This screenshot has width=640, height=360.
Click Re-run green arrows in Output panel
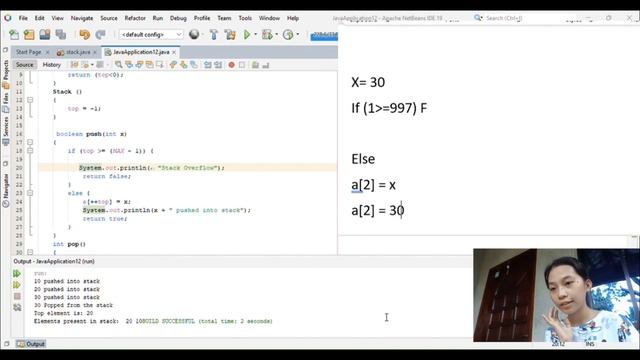(x=17, y=273)
